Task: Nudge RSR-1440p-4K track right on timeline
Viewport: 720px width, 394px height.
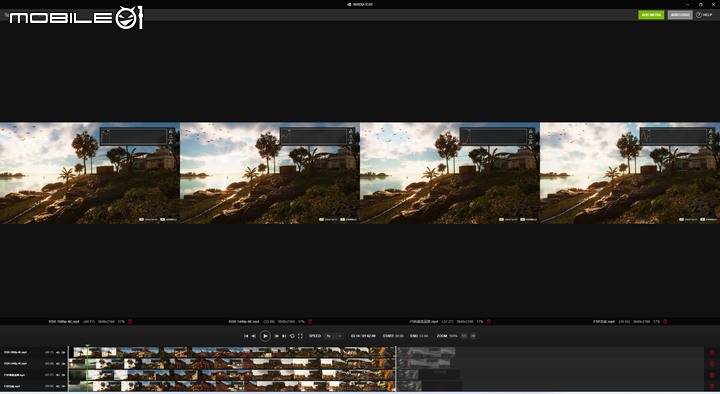Action: click(x=63, y=364)
